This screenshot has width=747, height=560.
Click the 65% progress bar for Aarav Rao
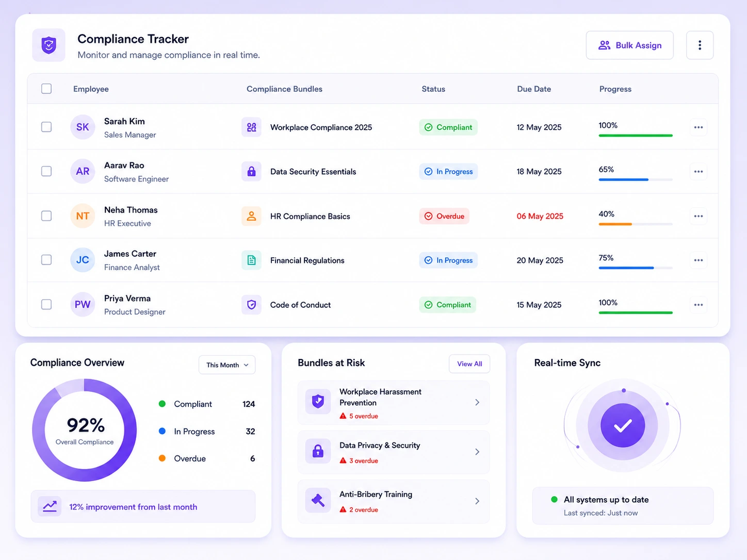tap(636, 179)
